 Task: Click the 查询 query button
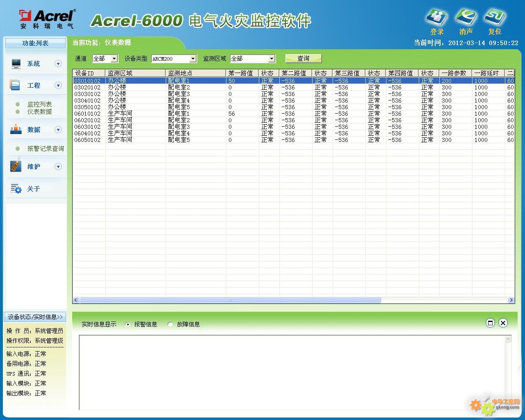coord(304,59)
